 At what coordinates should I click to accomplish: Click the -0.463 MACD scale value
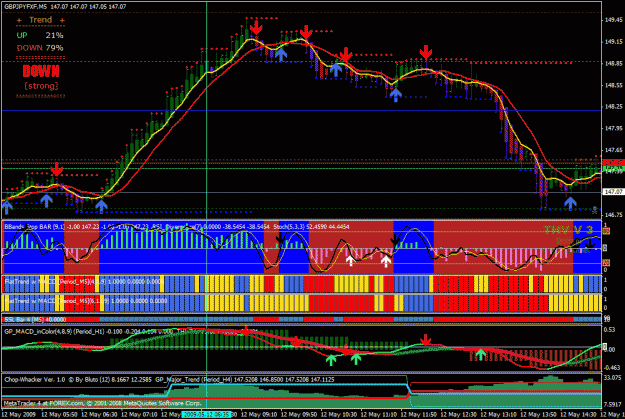click(x=612, y=368)
